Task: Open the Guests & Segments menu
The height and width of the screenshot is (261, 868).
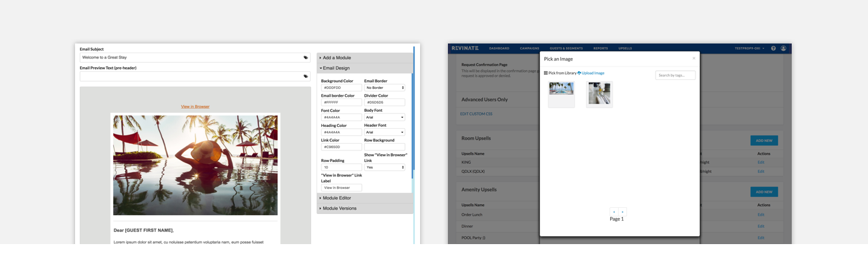Action: tap(566, 48)
